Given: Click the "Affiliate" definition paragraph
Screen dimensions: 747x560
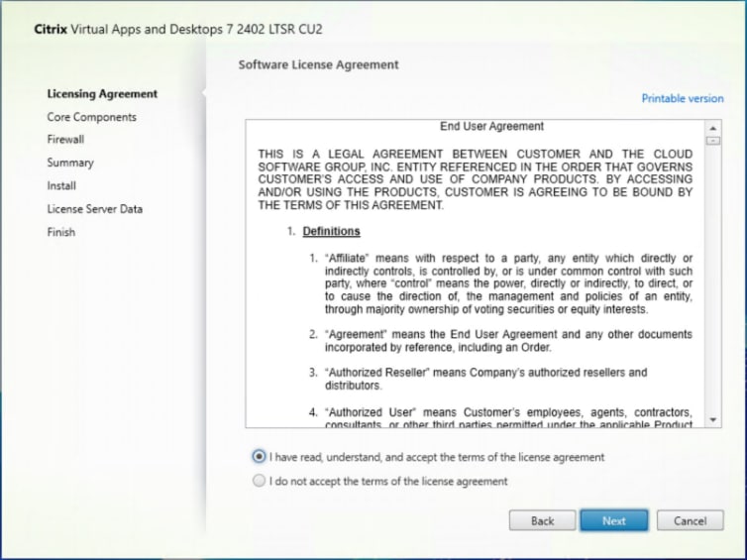Looking at the screenshot, I should pos(508,283).
